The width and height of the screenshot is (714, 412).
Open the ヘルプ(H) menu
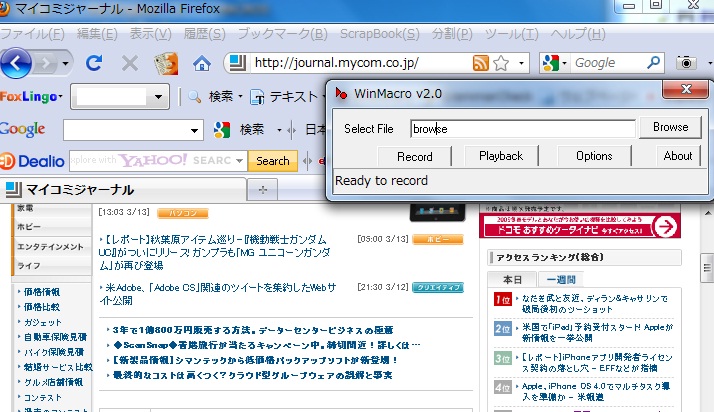578,34
